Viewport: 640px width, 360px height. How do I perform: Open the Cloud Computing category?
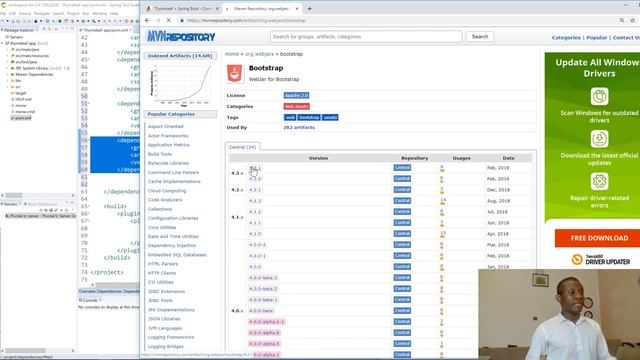(x=167, y=191)
